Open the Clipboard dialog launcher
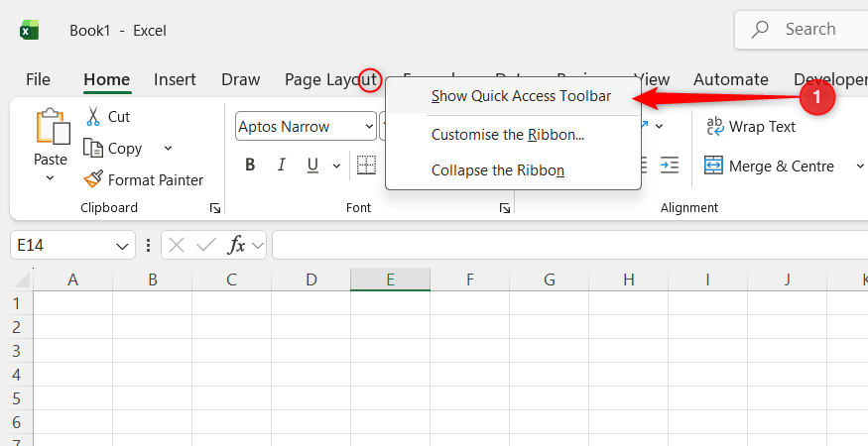Image resolution: width=868 pixels, height=446 pixels. (x=215, y=208)
